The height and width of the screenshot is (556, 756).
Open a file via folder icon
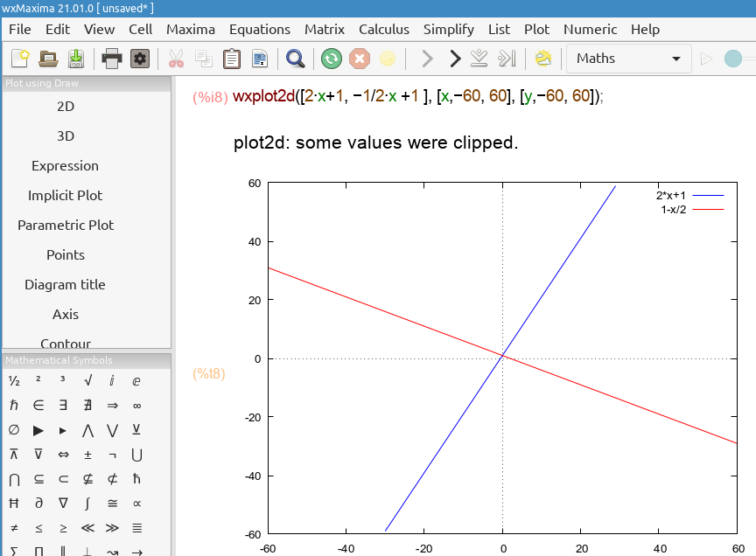tap(48, 59)
